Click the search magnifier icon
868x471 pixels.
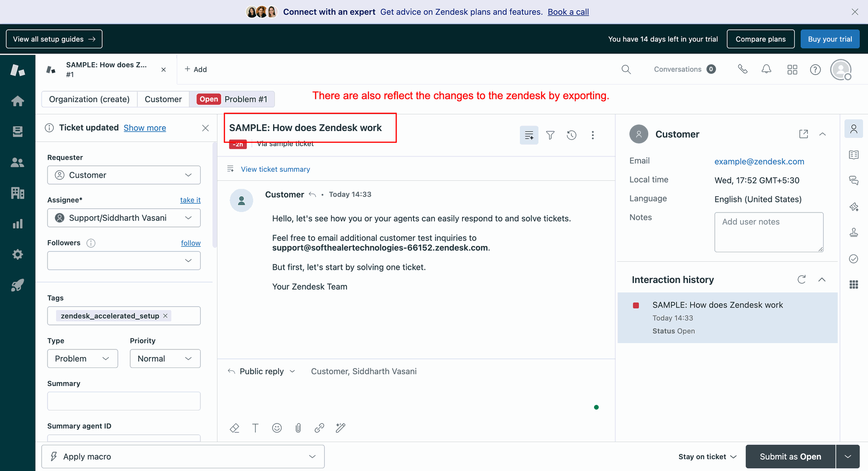click(626, 69)
